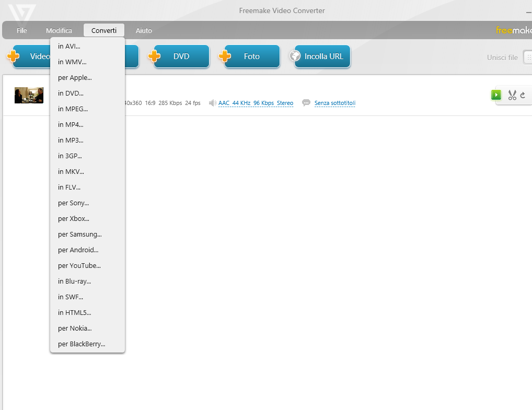Click the orange plus icon beside Foto
This screenshot has width=532, height=410.
[x=224, y=56]
